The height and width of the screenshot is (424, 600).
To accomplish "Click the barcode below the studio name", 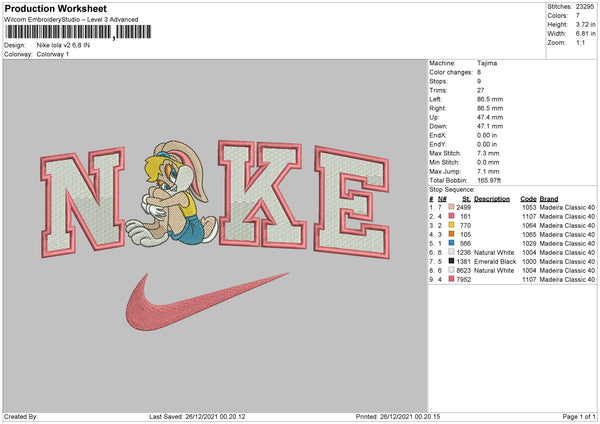I will tap(59, 33).
